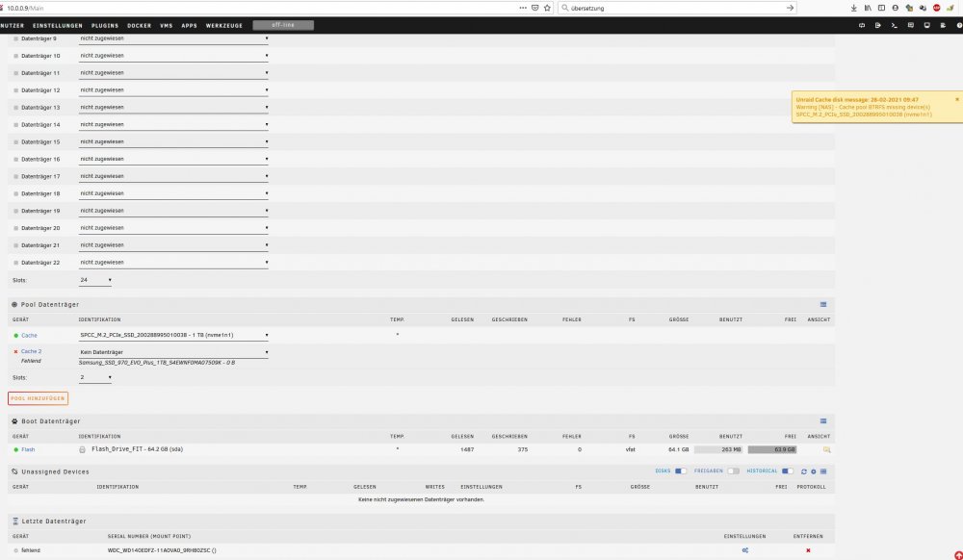Open the array Slots dropdown showing 24
Screen dimensions: 963x560
click(x=95, y=280)
